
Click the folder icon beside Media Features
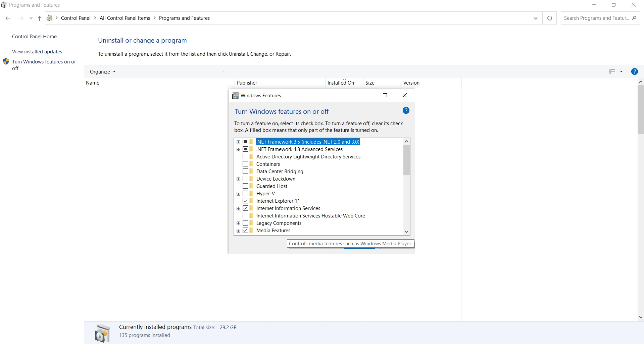[x=251, y=230]
